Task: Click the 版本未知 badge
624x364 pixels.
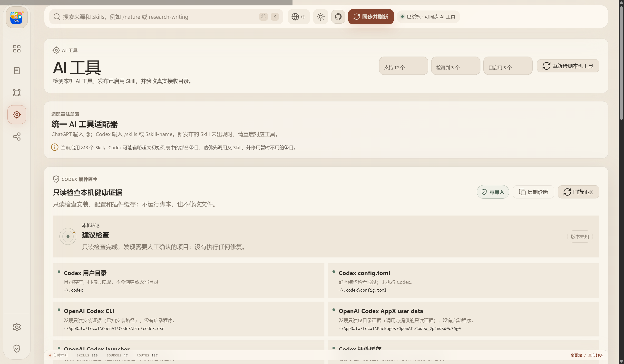Action: [580, 237]
